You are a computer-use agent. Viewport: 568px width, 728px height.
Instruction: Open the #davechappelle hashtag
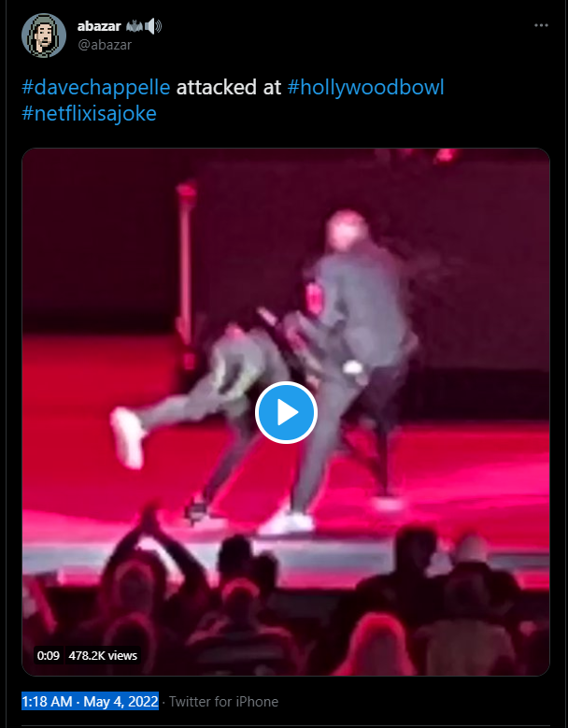(96, 87)
